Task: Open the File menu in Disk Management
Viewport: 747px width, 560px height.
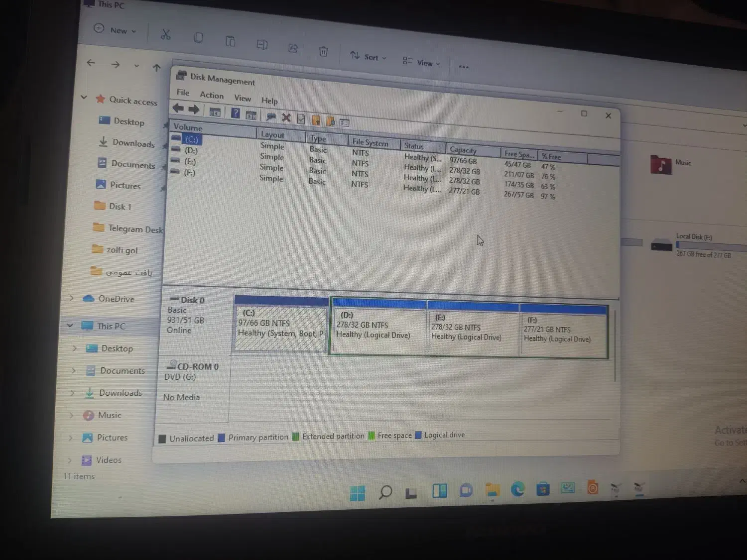Action: pos(183,93)
